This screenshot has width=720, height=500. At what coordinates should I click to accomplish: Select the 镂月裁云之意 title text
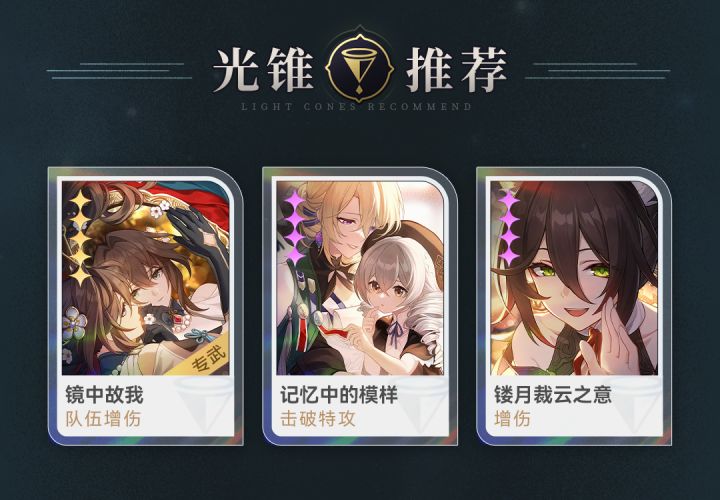point(553,395)
